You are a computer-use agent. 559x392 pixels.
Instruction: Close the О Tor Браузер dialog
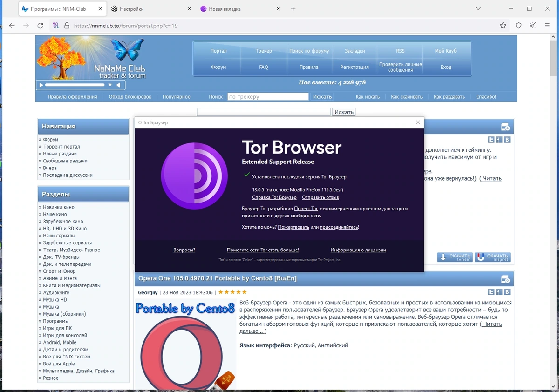418,122
